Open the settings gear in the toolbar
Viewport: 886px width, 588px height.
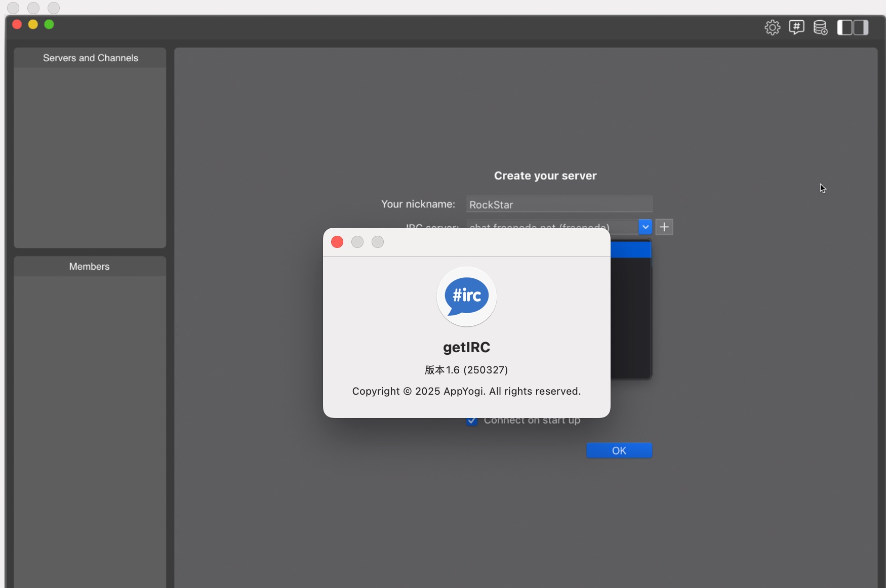tap(772, 27)
